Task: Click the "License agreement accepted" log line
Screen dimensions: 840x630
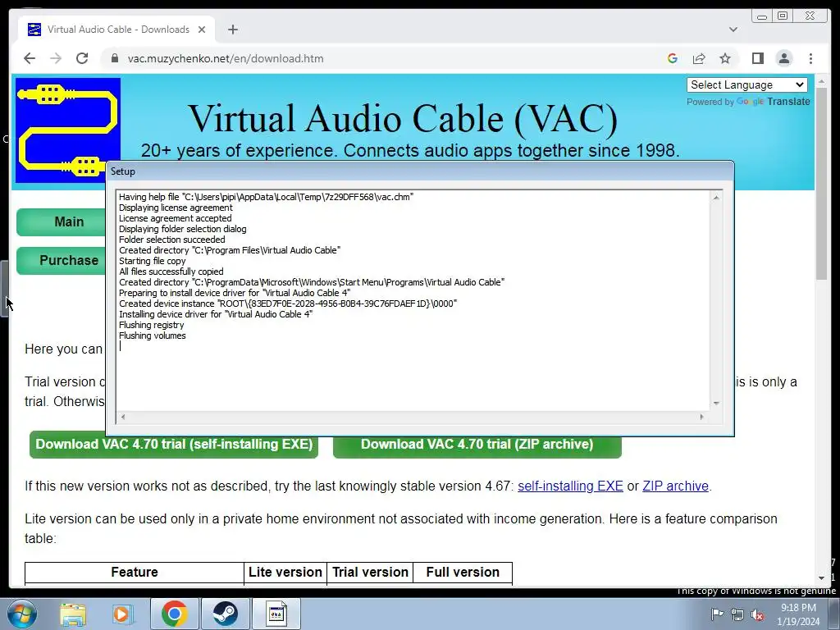Action: click(176, 218)
